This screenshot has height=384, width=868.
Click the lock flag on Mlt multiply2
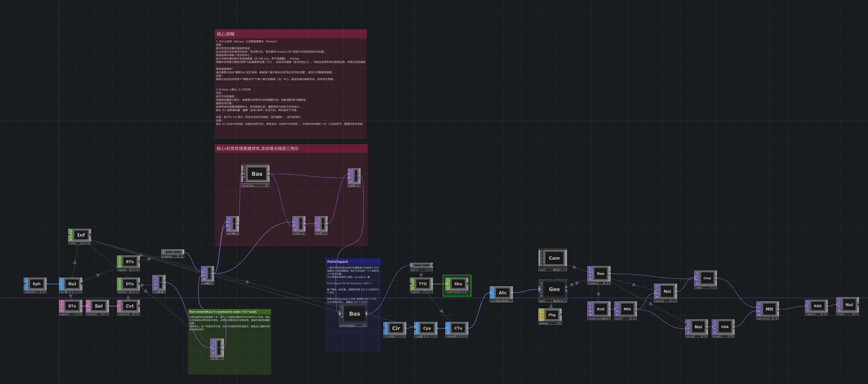[759, 314]
